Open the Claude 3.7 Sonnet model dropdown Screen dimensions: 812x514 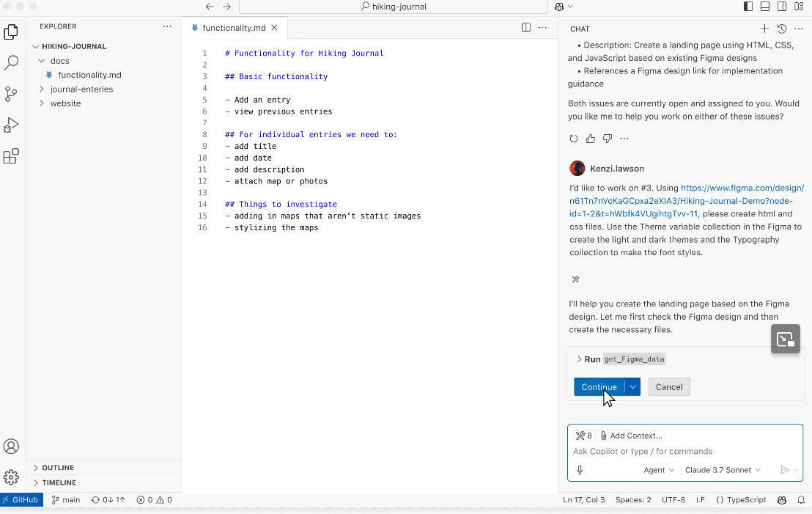click(x=723, y=470)
